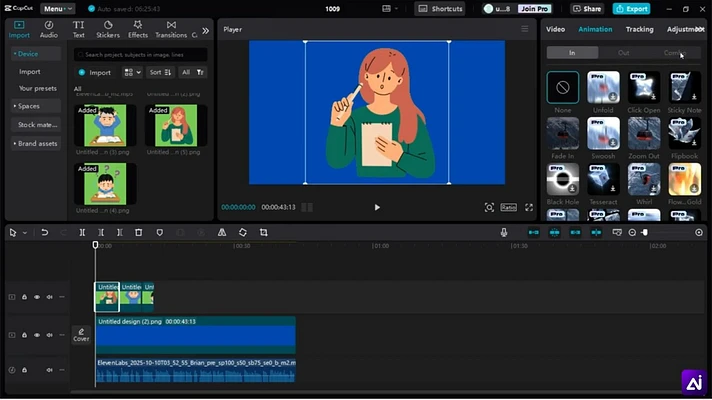Click the split clip tool
712x400 pixels.
point(82,232)
